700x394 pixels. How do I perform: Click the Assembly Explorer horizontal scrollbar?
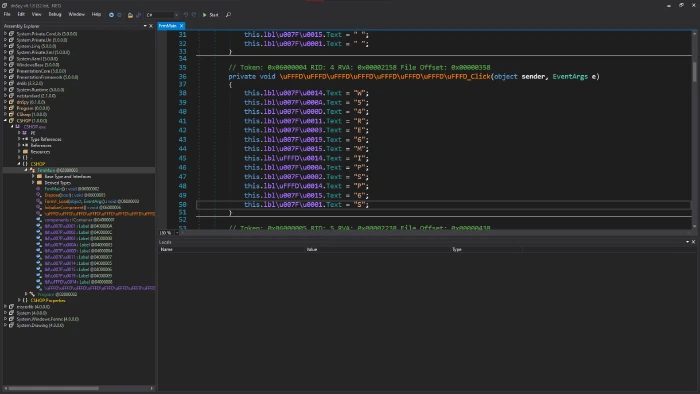tap(79, 388)
